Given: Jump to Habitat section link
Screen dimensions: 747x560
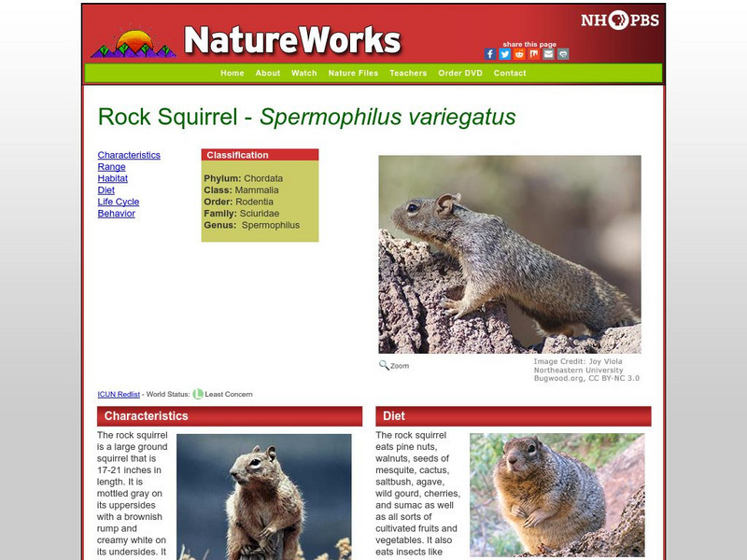Looking at the screenshot, I should (x=112, y=178).
